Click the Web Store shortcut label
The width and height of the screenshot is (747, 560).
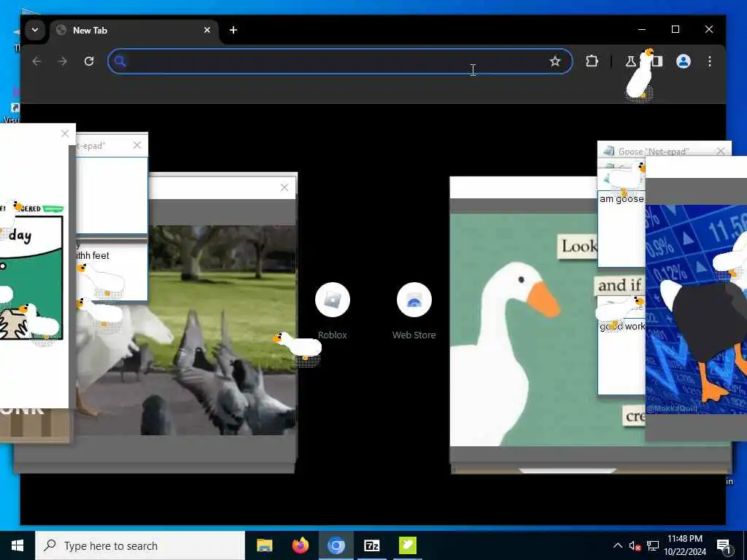tap(414, 335)
